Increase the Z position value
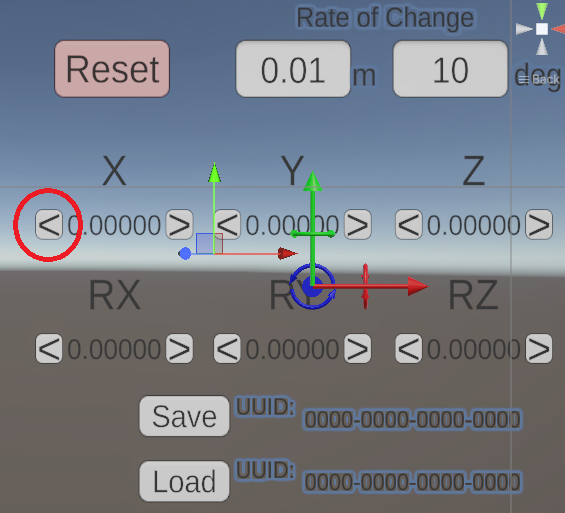The width and height of the screenshot is (565, 513). coord(539,225)
